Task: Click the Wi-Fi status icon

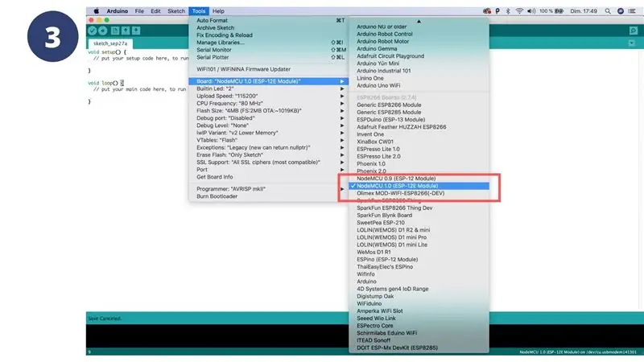Action: pyautogui.click(x=519, y=11)
